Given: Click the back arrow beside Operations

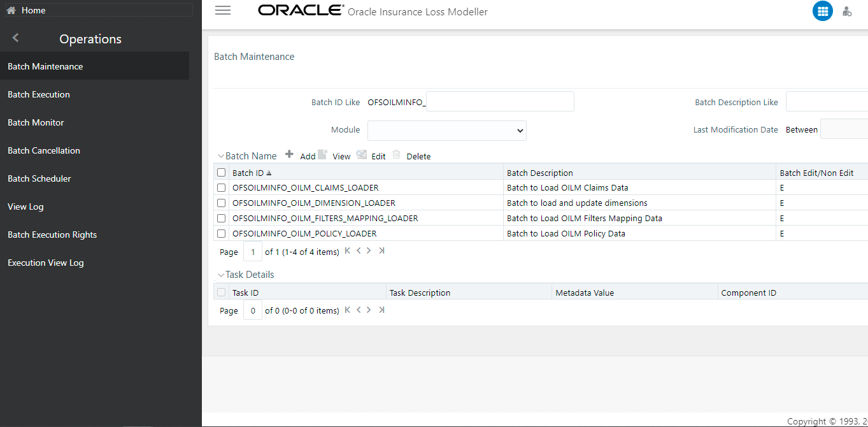Looking at the screenshot, I should pyautogui.click(x=15, y=38).
